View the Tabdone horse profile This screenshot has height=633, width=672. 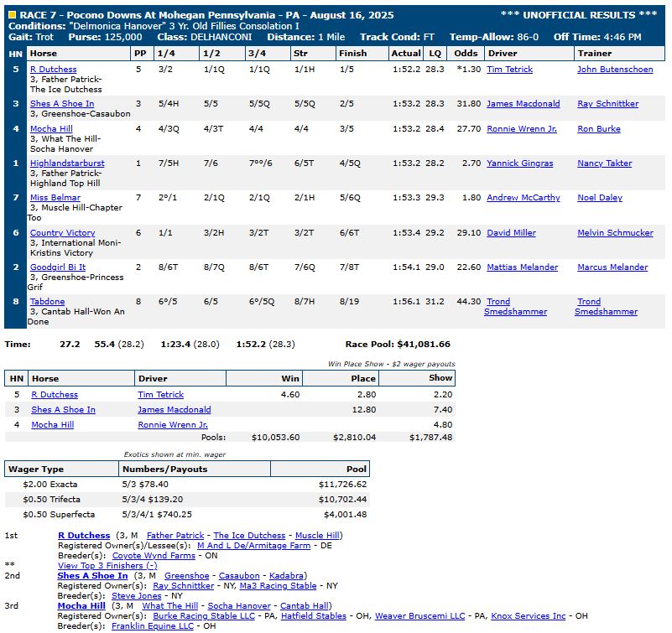[47, 302]
